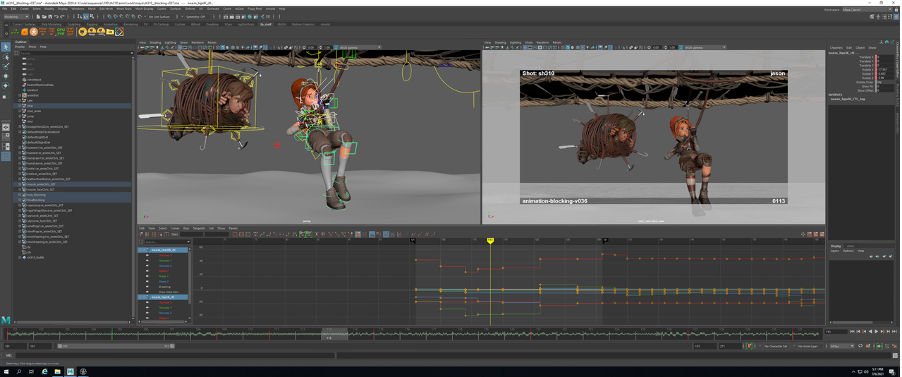Image resolution: width=902 pixels, height=377 pixels.
Task: Click play forwards button
Action: pos(876,332)
